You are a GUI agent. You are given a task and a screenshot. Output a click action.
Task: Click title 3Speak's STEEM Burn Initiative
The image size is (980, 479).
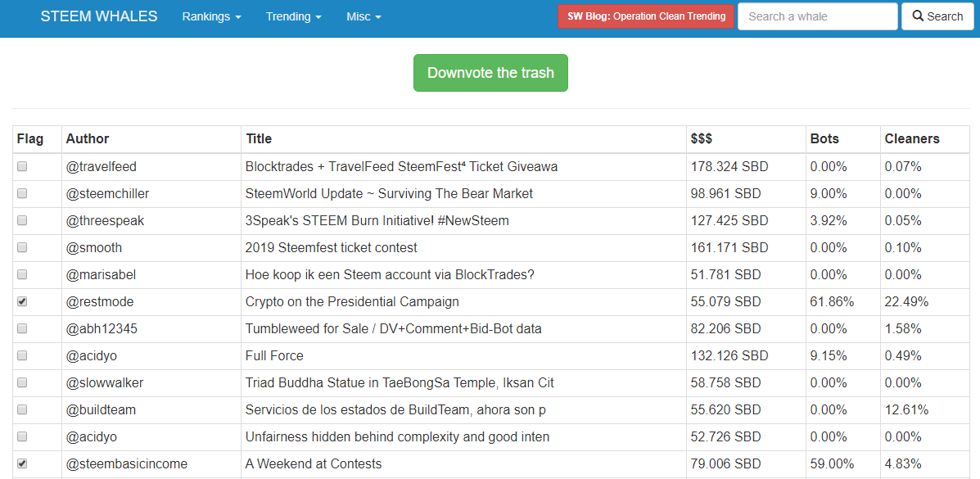coord(377,221)
